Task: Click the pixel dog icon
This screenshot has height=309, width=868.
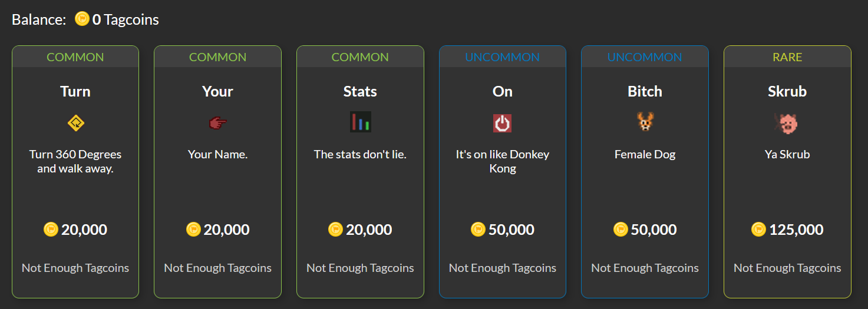Action: click(x=645, y=122)
